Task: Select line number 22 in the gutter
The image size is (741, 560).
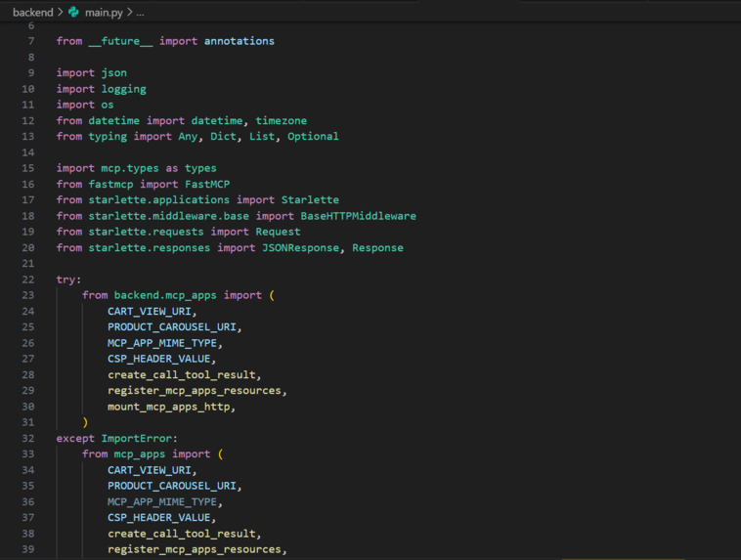Action: point(28,280)
